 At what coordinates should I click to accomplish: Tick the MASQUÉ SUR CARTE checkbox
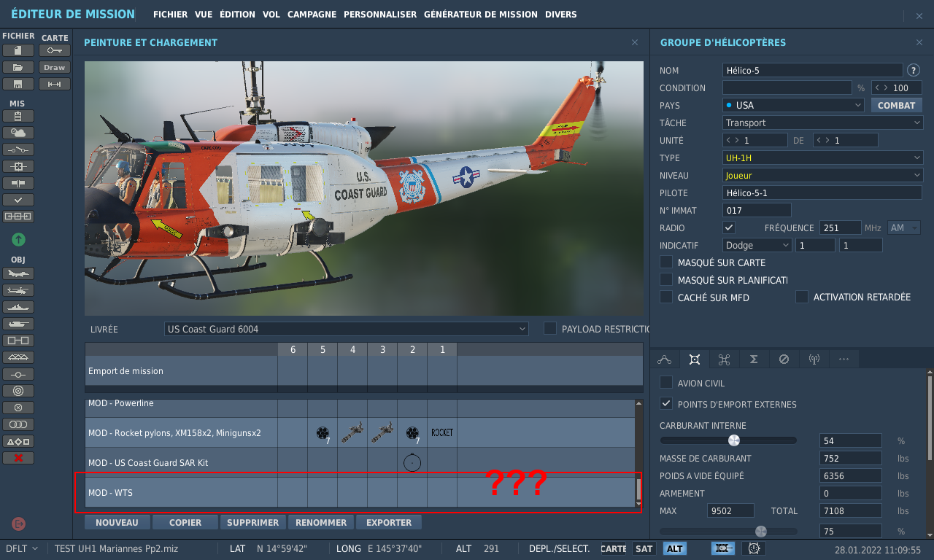pyautogui.click(x=666, y=262)
